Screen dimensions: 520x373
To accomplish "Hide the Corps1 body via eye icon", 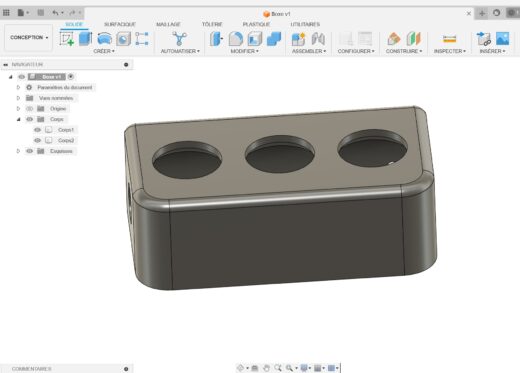I will 37,130.
